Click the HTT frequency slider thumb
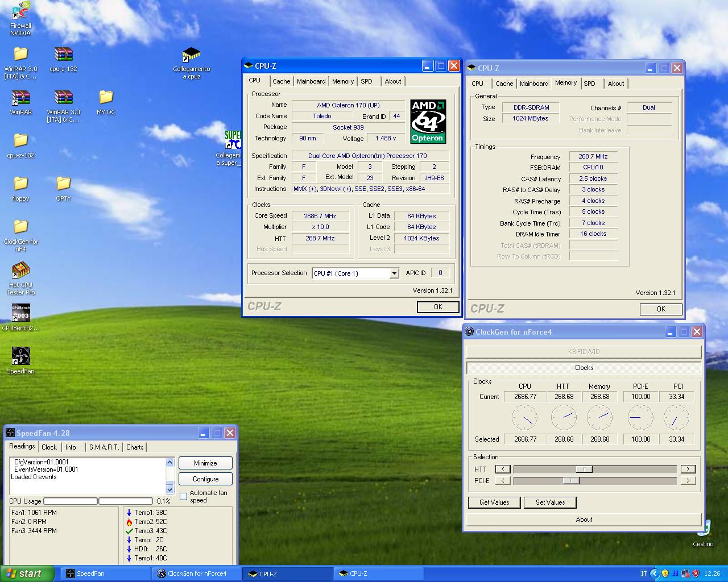Screen dimensions: 728x582 584,469
